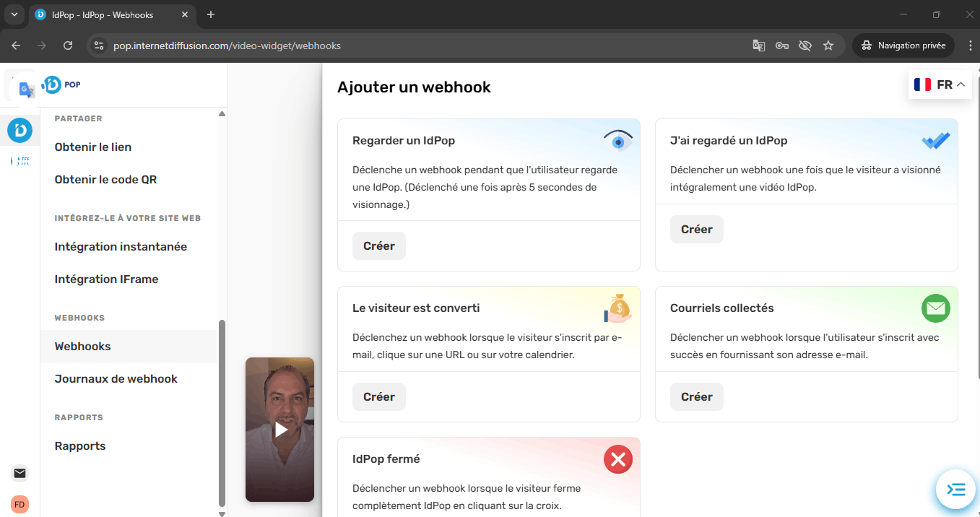Open Obtenir le lien in sidebar
Viewport: 980px width, 517px height.
click(x=93, y=147)
